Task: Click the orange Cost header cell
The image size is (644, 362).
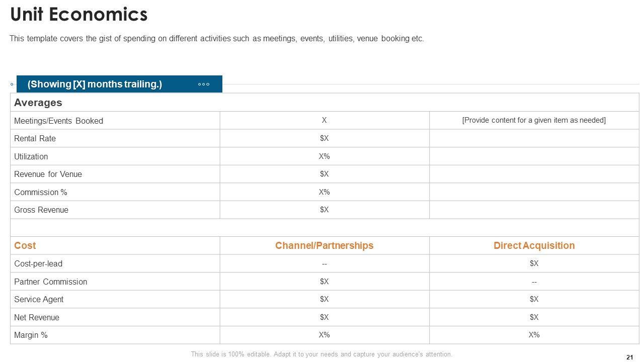Action: tap(25, 245)
